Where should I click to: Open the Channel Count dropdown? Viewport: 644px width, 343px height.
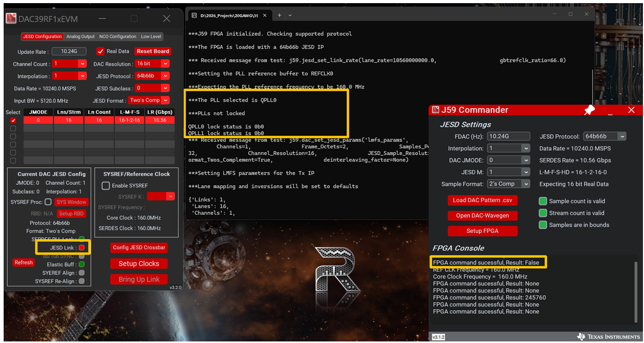click(x=82, y=64)
